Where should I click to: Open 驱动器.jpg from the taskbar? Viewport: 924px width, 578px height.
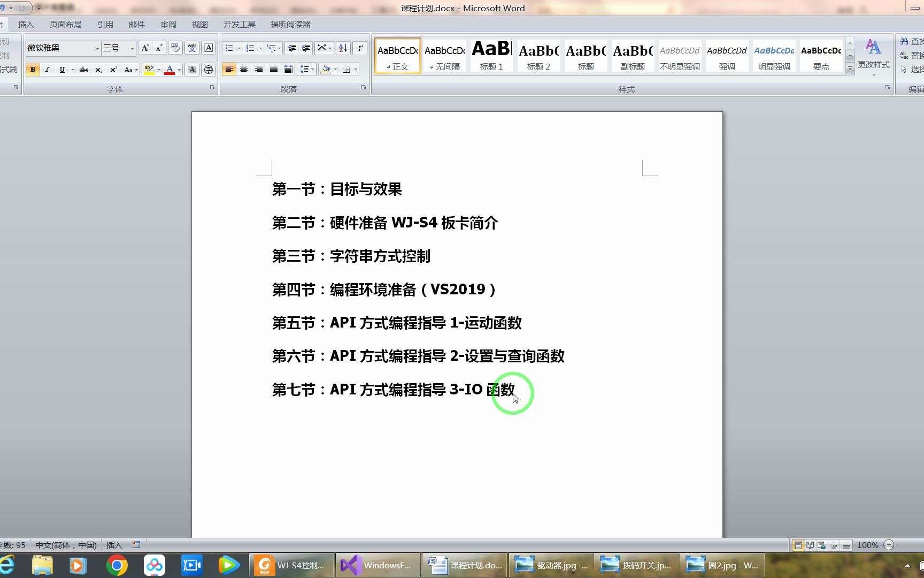[x=551, y=565]
